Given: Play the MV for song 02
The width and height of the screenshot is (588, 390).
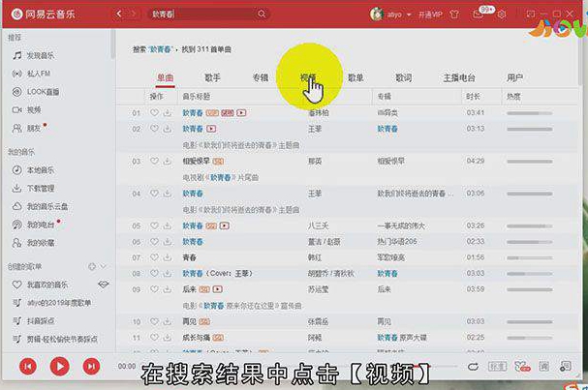Looking at the screenshot, I should point(211,129).
